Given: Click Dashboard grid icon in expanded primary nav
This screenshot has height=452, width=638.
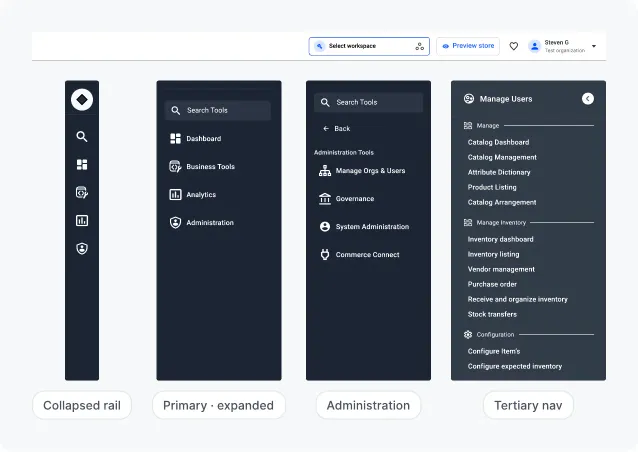Looking at the screenshot, I should click(175, 139).
